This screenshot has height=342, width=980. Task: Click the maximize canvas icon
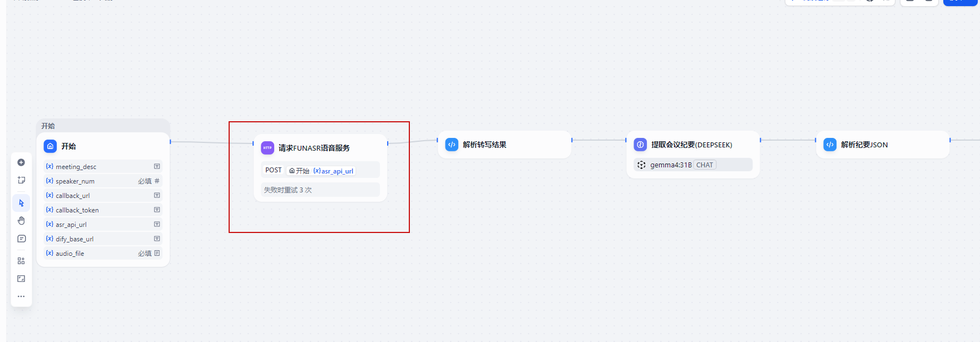(x=21, y=279)
